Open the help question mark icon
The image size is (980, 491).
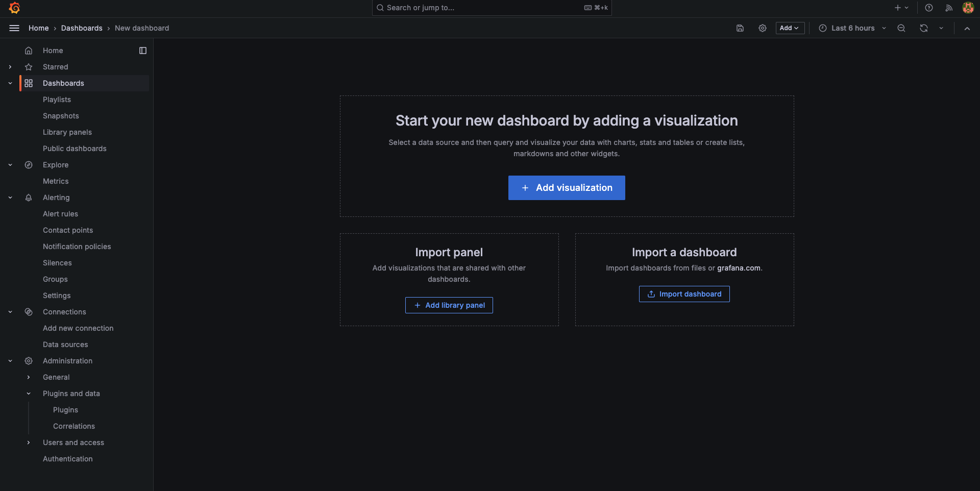929,8
